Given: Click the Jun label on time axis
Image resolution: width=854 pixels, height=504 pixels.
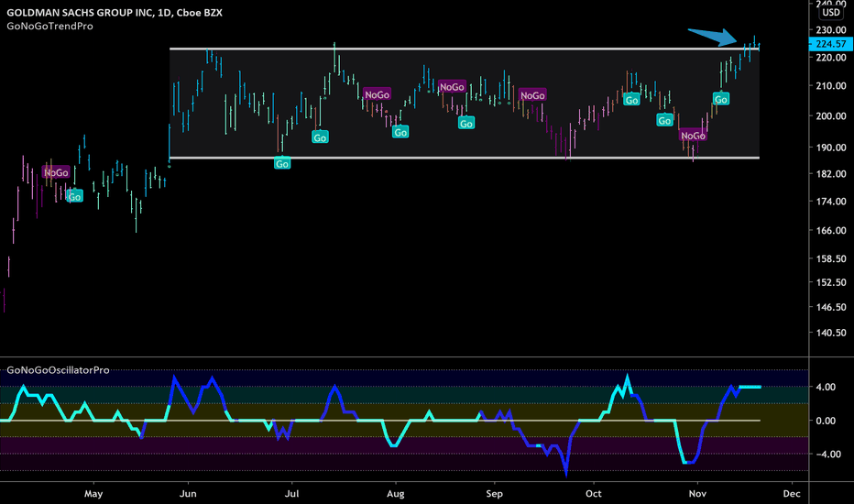Looking at the screenshot, I should pos(188,494).
